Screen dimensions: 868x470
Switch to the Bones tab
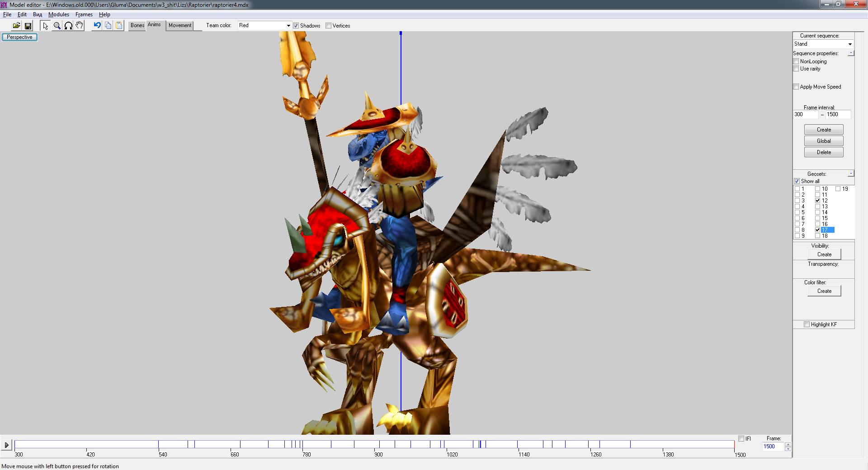click(x=137, y=25)
